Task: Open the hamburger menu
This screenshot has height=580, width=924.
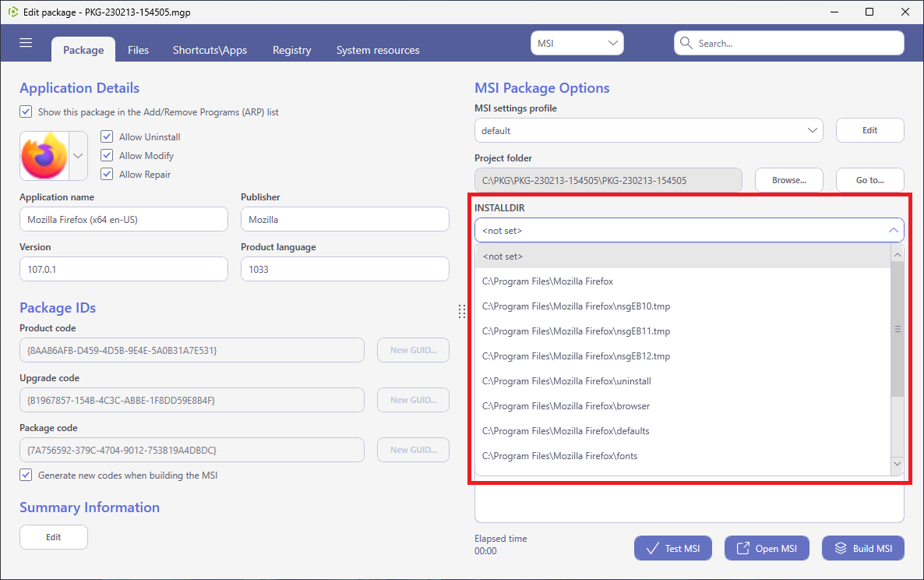Action: pos(26,43)
